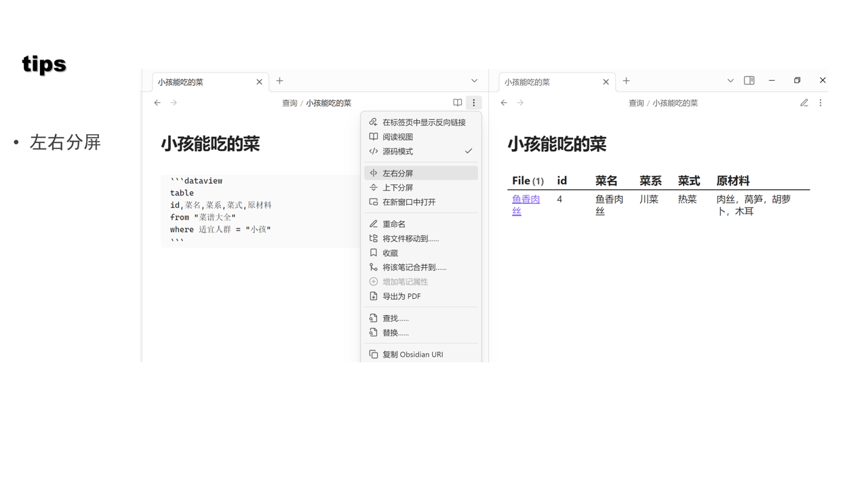Select 左右分屏 in the menu
The height and width of the screenshot is (488, 868).
pos(421,173)
